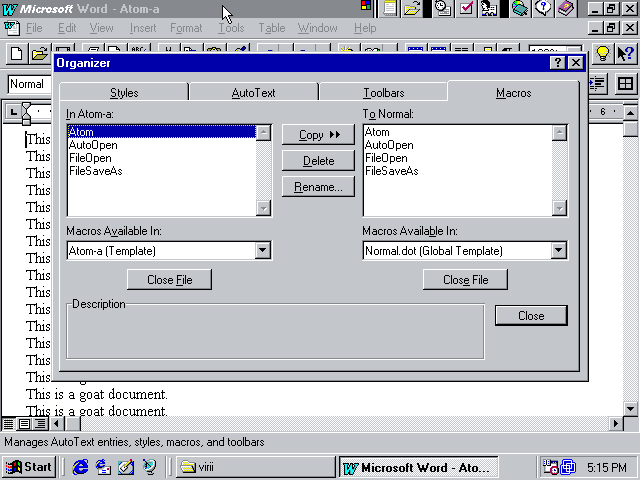Viewport: 640px width, 480px height.
Task: Click document horizontal scrollbar right arrow
Action: click(x=616, y=424)
